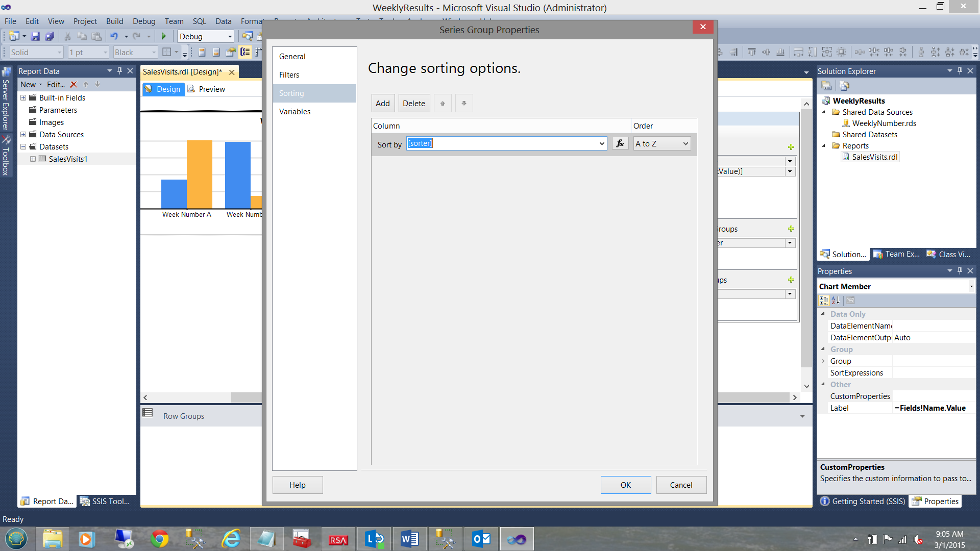Click the move sort up arrow

click(x=443, y=104)
